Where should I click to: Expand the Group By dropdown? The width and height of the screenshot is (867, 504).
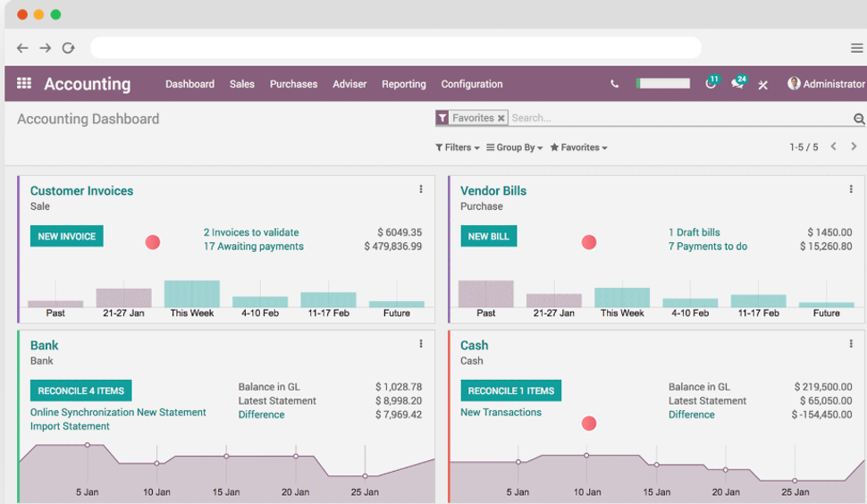(x=514, y=147)
